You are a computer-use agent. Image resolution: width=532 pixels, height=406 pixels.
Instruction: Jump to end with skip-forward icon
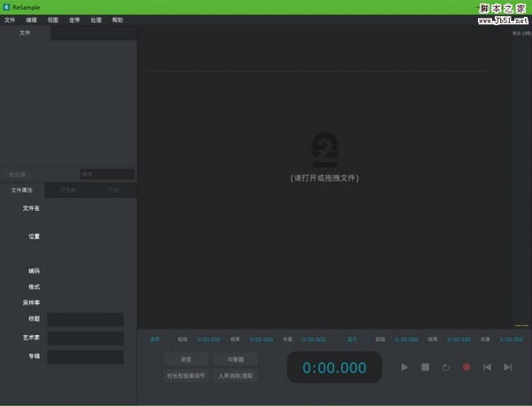click(x=508, y=367)
